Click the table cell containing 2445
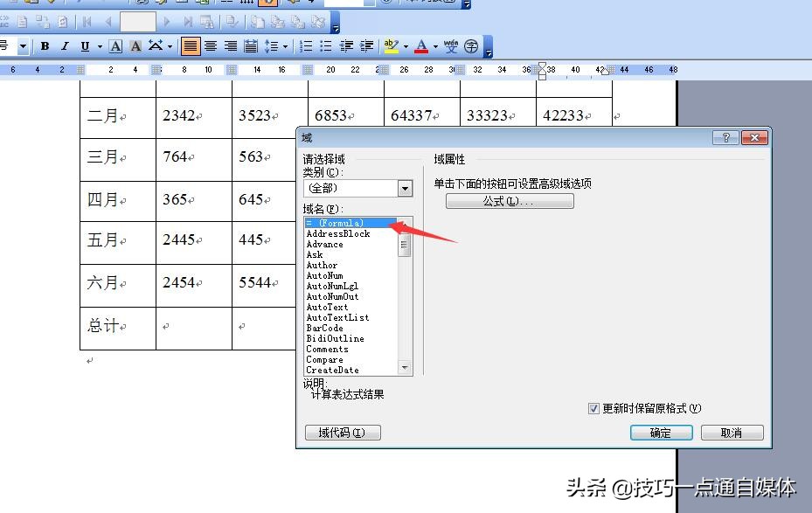This screenshot has width=812, height=513. pyautogui.click(x=194, y=243)
